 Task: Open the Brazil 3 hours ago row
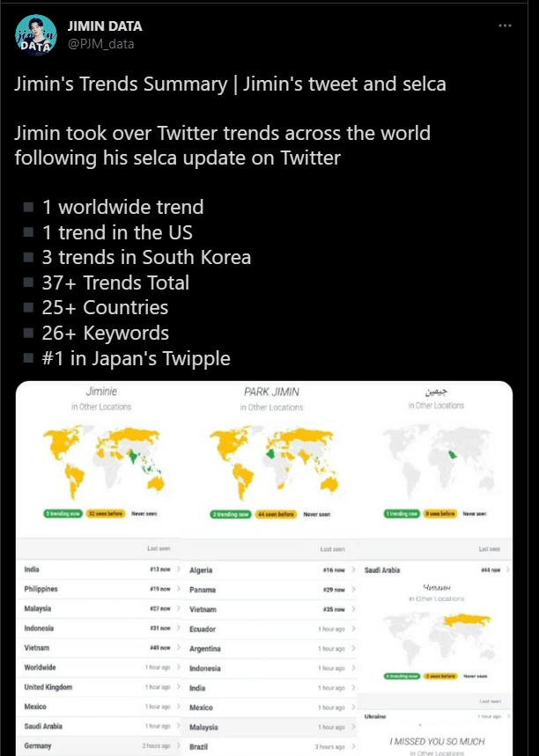click(x=271, y=746)
